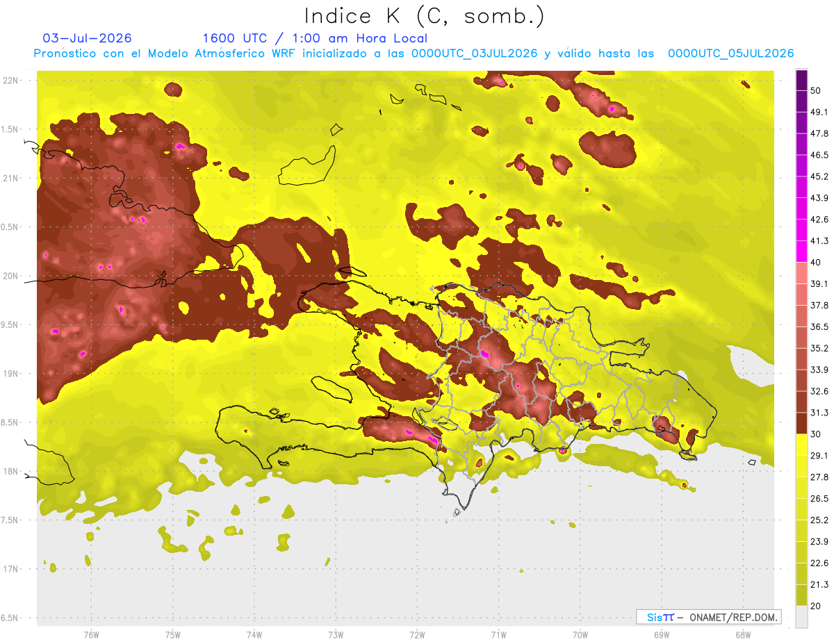
Task: Pick the magenta swatch between 40 and 41.3
Action: click(802, 251)
